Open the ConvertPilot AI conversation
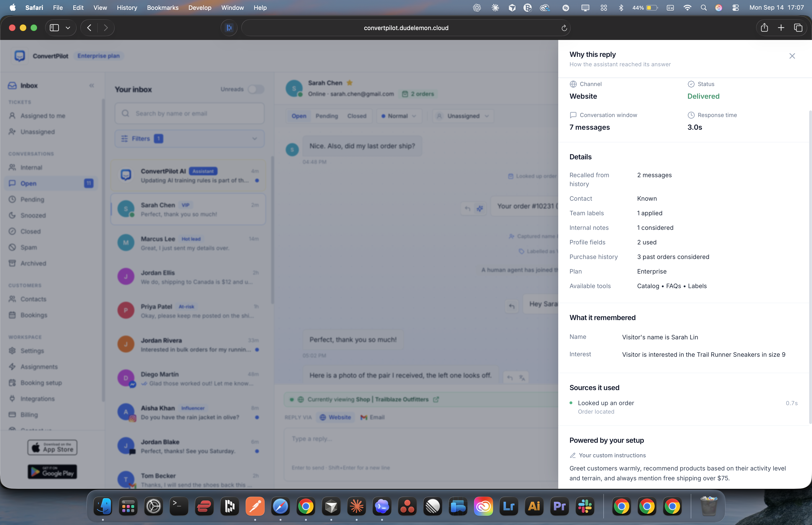The width and height of the screenshot is (812, 525). 188,176
